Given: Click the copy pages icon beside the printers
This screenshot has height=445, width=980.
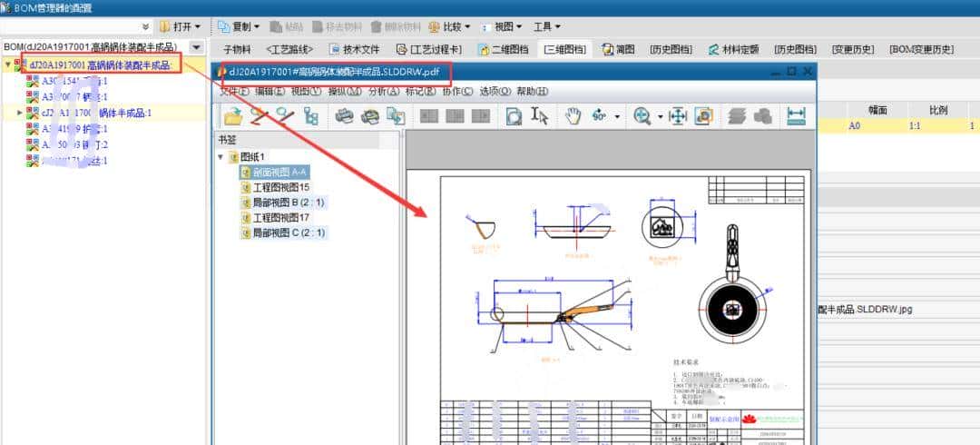Looking at the screenshot, I should 395,115.
